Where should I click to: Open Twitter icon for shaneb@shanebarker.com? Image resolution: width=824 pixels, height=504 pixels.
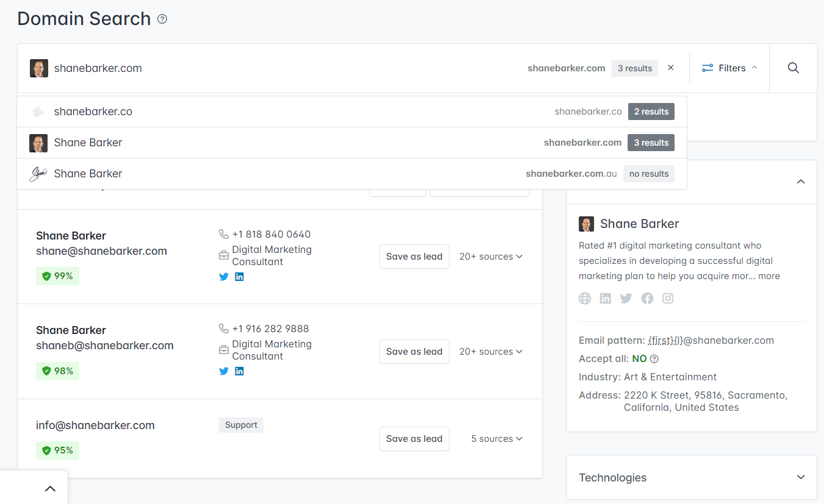[224, 371]
